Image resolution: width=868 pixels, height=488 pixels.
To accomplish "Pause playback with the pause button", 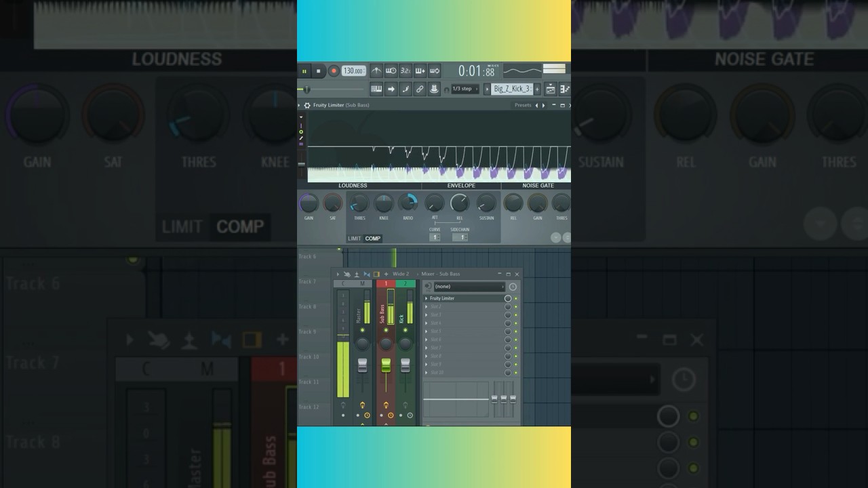I will [304, 71].
